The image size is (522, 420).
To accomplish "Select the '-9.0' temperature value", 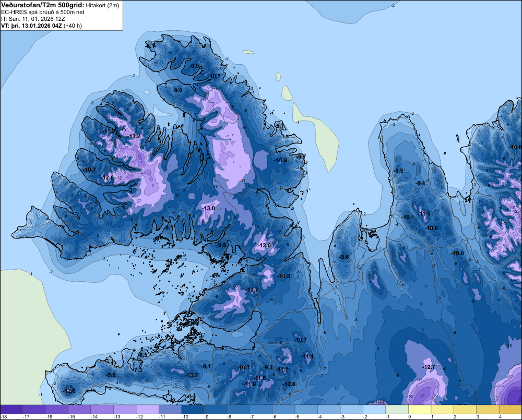I will tap(177, 91).
